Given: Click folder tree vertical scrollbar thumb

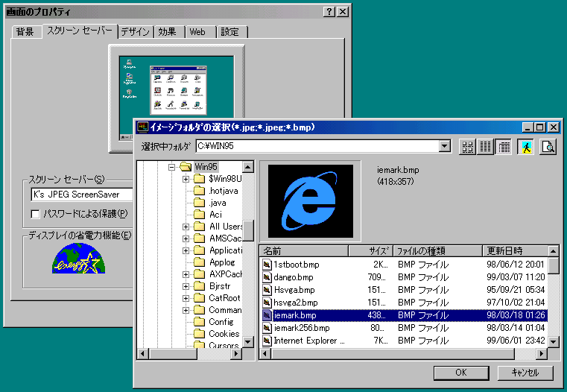Looking at the screenshot, I should [x=247, y=230].
